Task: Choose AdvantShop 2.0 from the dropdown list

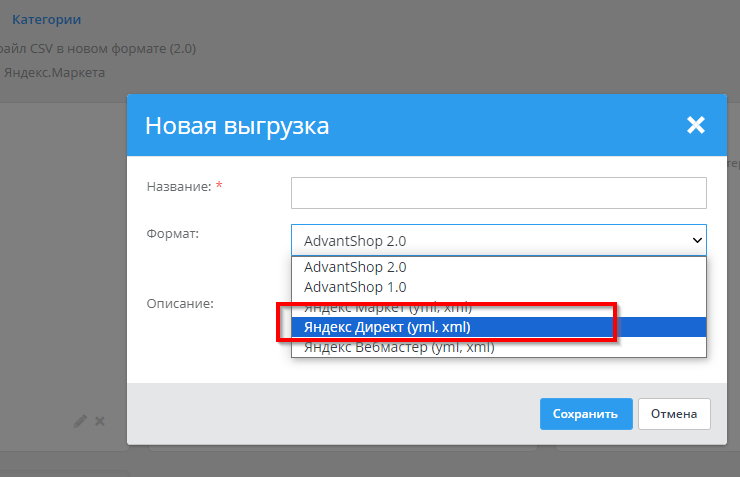Action: coord(498,267)
